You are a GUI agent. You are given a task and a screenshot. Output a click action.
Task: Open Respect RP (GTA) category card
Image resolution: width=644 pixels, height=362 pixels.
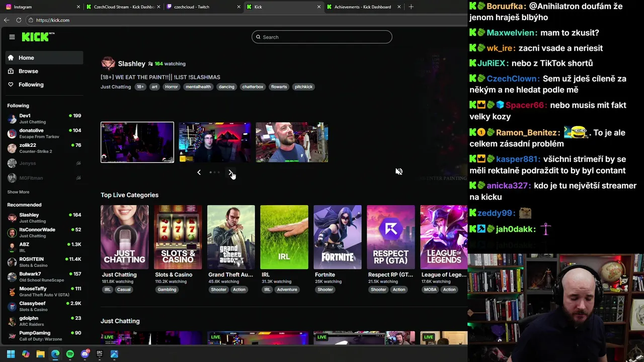(x=390, y=237)
